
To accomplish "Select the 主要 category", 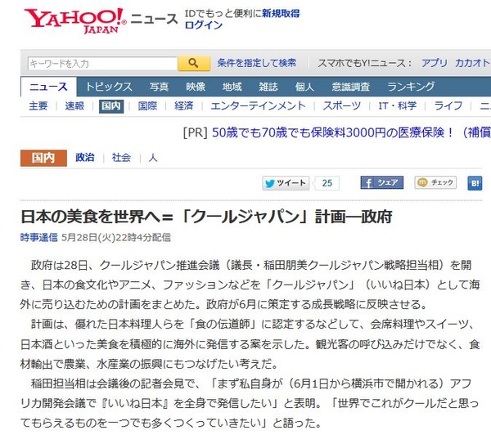I will tap(38, 105).
